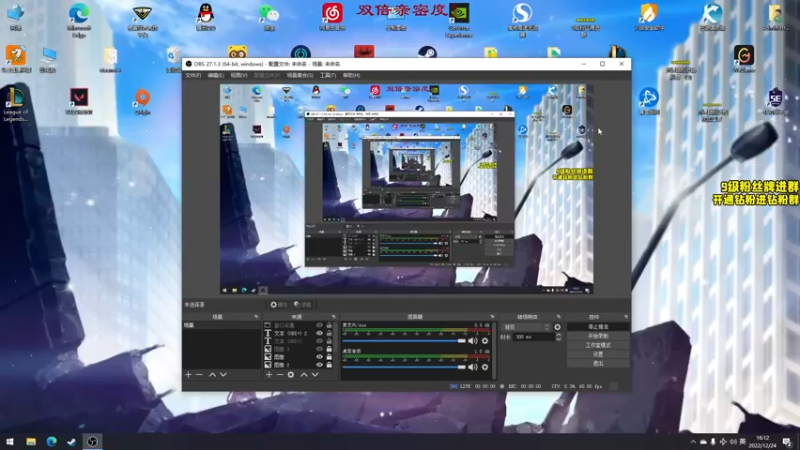
Task: Open the 工具(T) menu in OBS
Action: coord(328,75)
